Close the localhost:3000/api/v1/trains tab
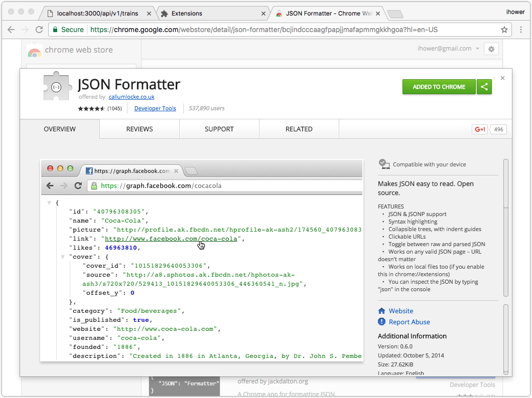The height and width of the screenshot is (398, 532). coord(149,14)
